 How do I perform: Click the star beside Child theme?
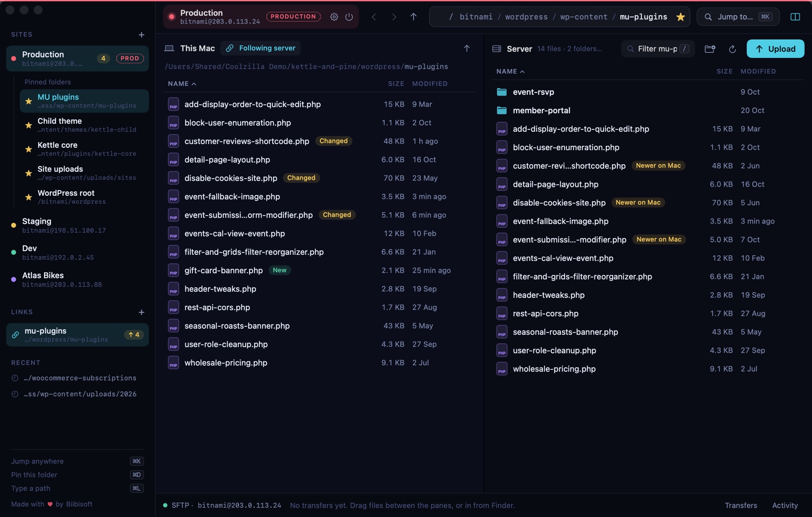click(29, 125)
